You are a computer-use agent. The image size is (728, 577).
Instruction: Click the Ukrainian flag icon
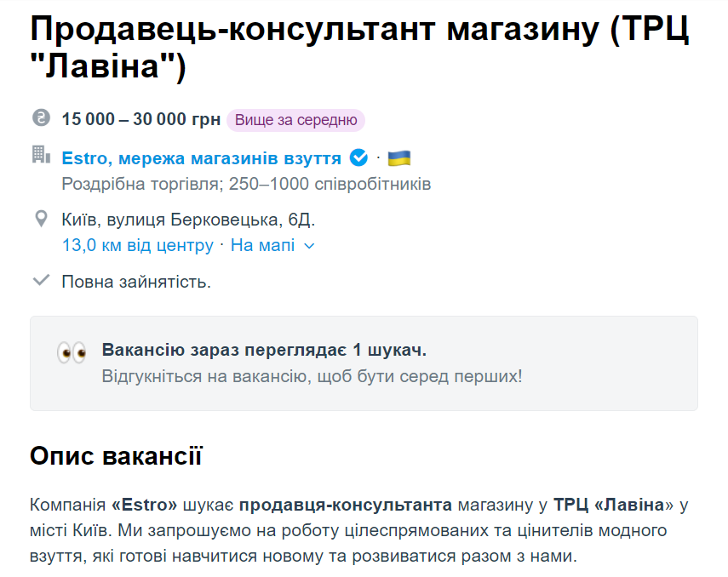tap(399, 158)
